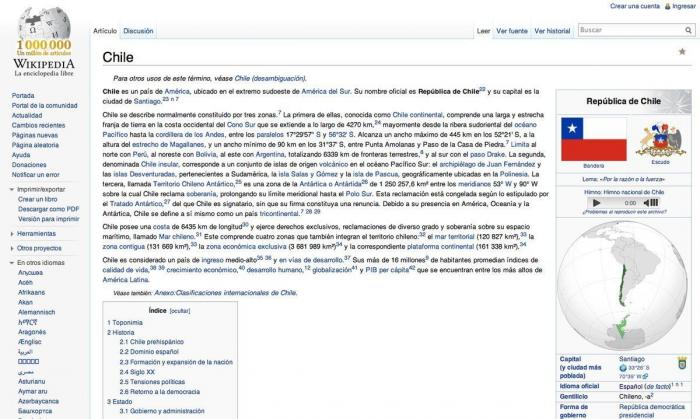The image size is (700, 419).
Task: Select Afrikaans language link
Action: tap(31, 292)
